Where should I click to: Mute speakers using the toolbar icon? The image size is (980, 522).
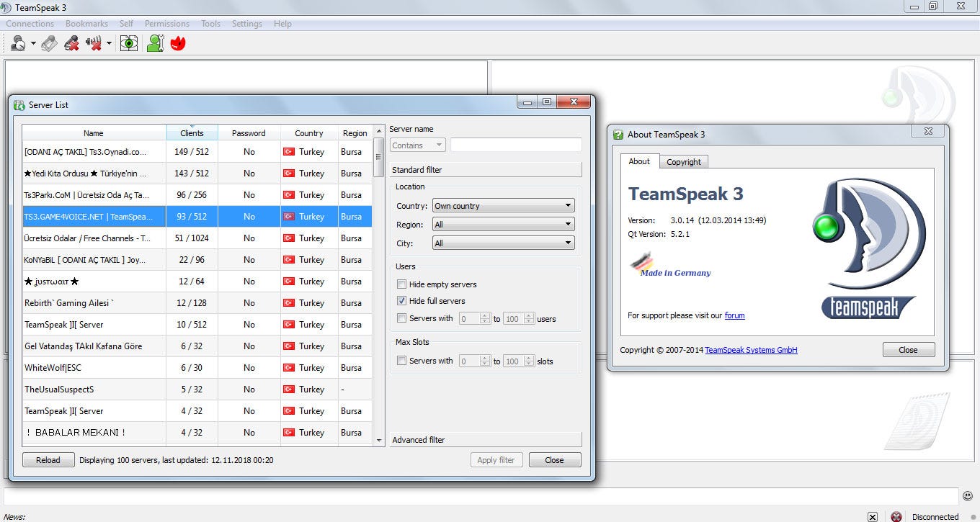pos(94,43)
